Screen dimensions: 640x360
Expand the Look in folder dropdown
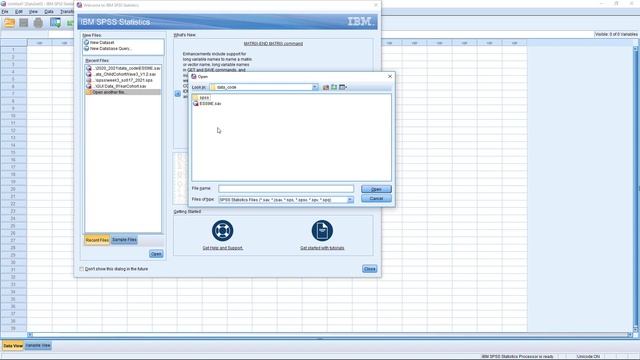(315, 87)
